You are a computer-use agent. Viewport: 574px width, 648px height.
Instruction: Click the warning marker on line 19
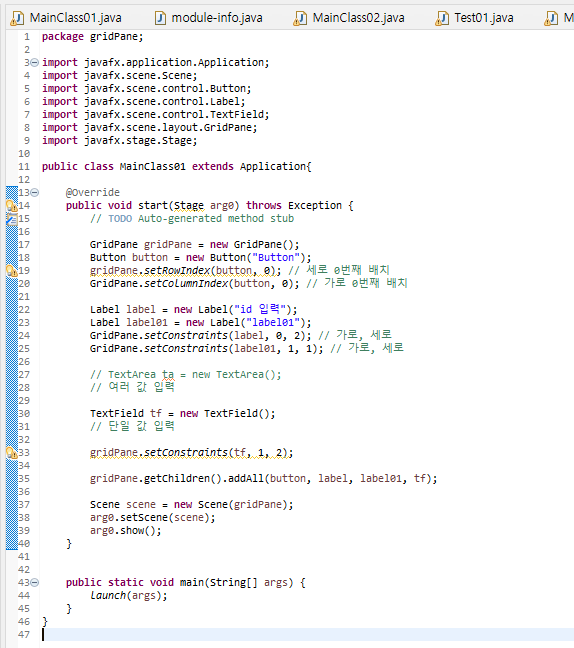click(x=12, y=271)
